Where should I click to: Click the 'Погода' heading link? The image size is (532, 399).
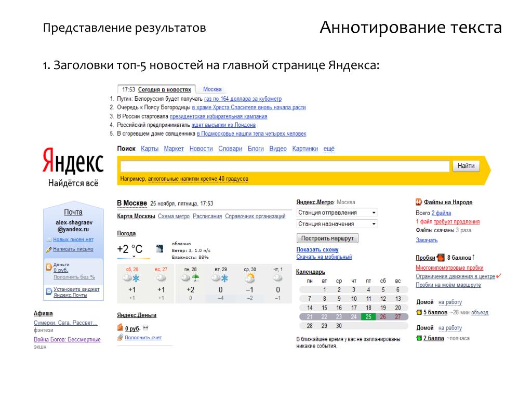126,233
